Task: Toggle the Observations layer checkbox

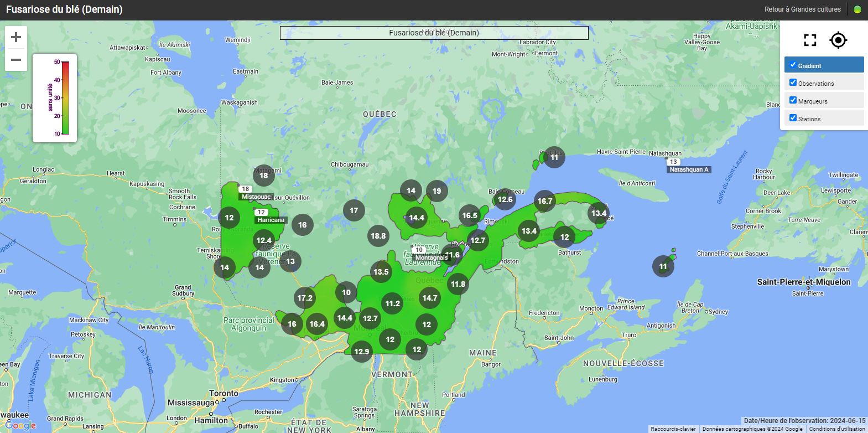Action: (793, 83)
